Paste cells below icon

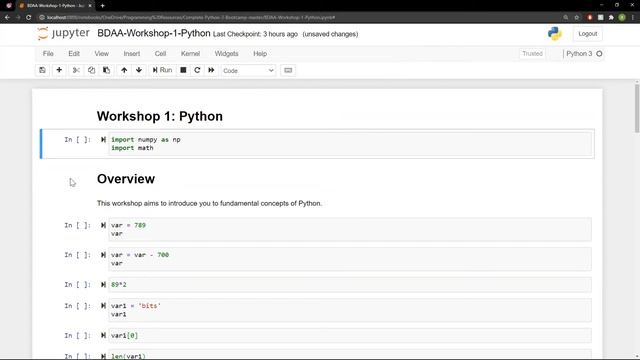point(106,70)
